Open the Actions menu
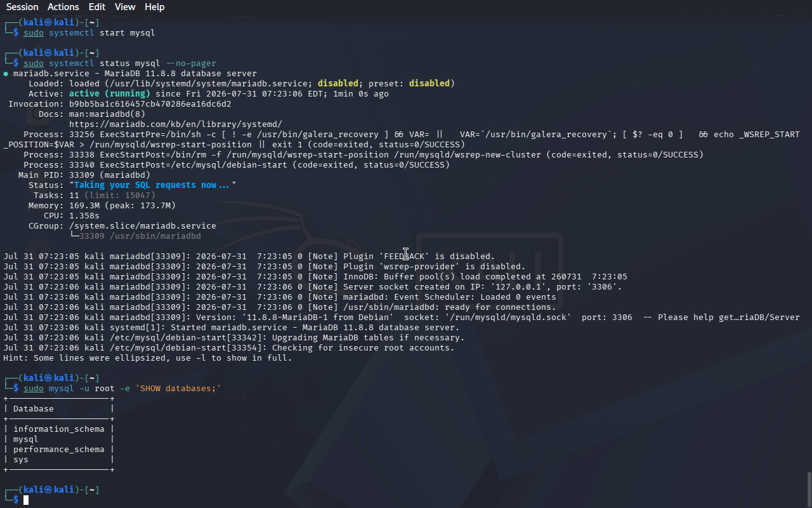 63,7
